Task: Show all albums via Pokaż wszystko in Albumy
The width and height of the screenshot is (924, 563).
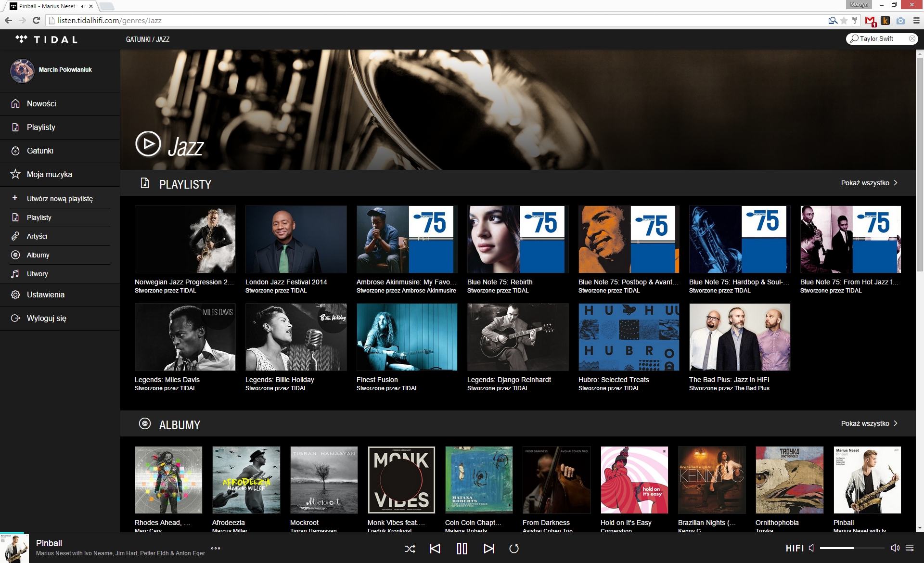Action: (x=869, y=423)
